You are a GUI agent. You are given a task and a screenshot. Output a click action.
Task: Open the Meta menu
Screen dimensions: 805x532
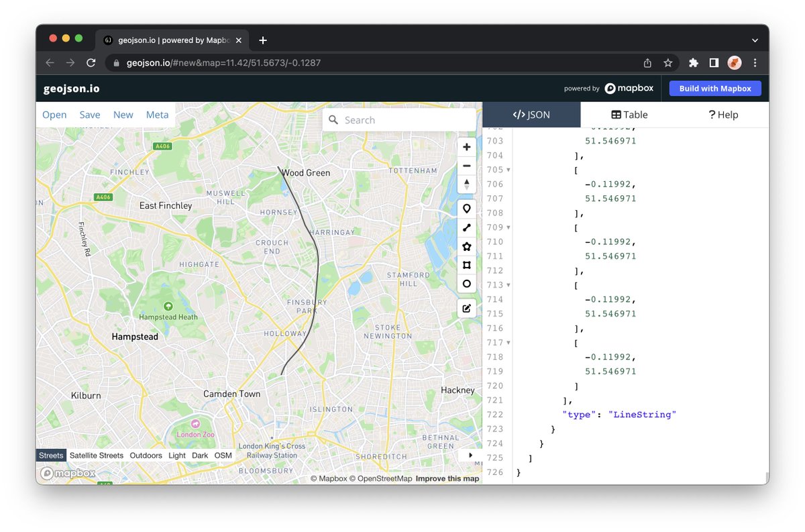158,115
